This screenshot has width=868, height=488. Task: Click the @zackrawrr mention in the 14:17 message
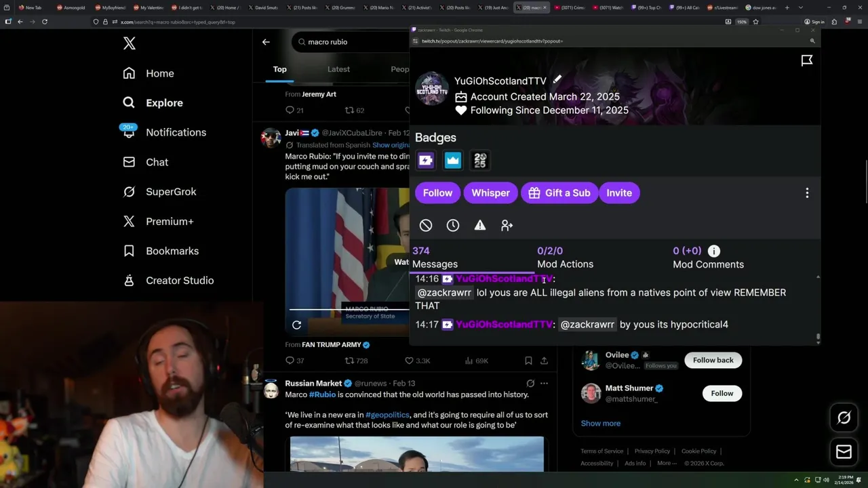[587, 325]
